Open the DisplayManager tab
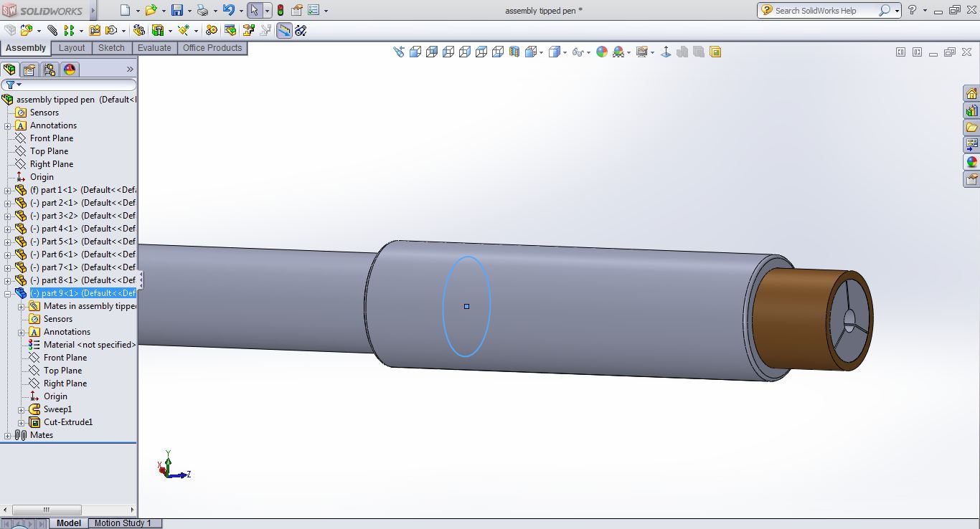980x529 pixels. [x=70, y=70]
